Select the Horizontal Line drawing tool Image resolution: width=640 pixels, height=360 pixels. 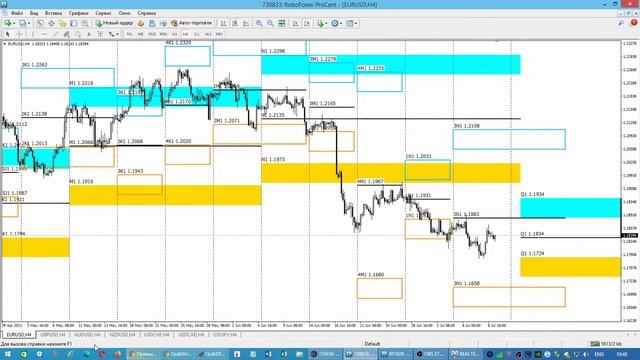(44, 34)
